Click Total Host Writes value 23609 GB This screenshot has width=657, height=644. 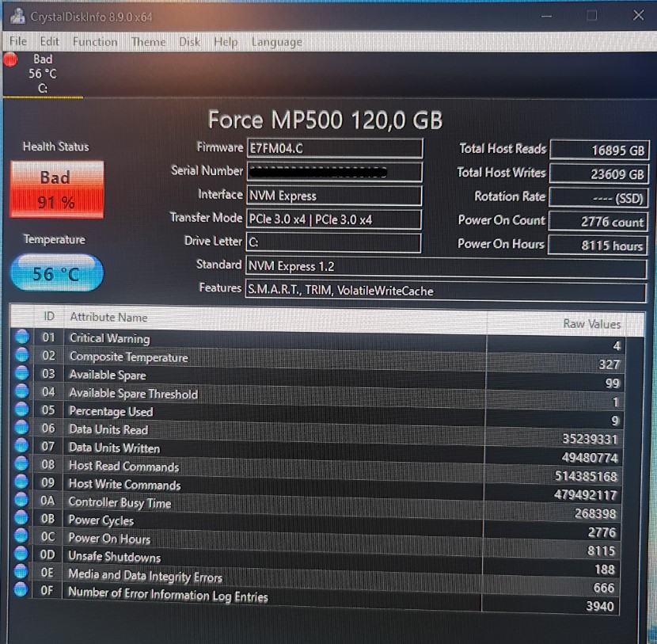(598, 173)
